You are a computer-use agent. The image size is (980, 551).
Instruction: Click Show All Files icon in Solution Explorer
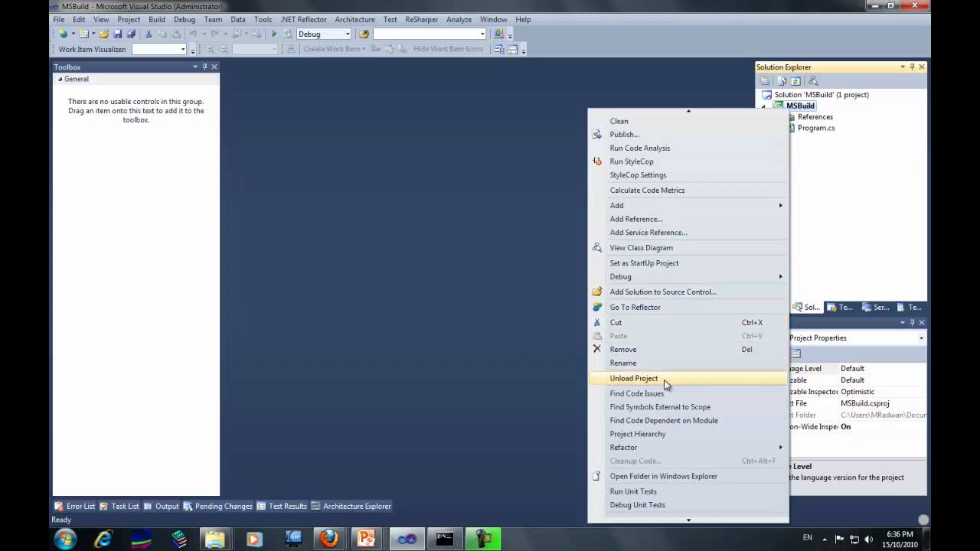point(782,80)
